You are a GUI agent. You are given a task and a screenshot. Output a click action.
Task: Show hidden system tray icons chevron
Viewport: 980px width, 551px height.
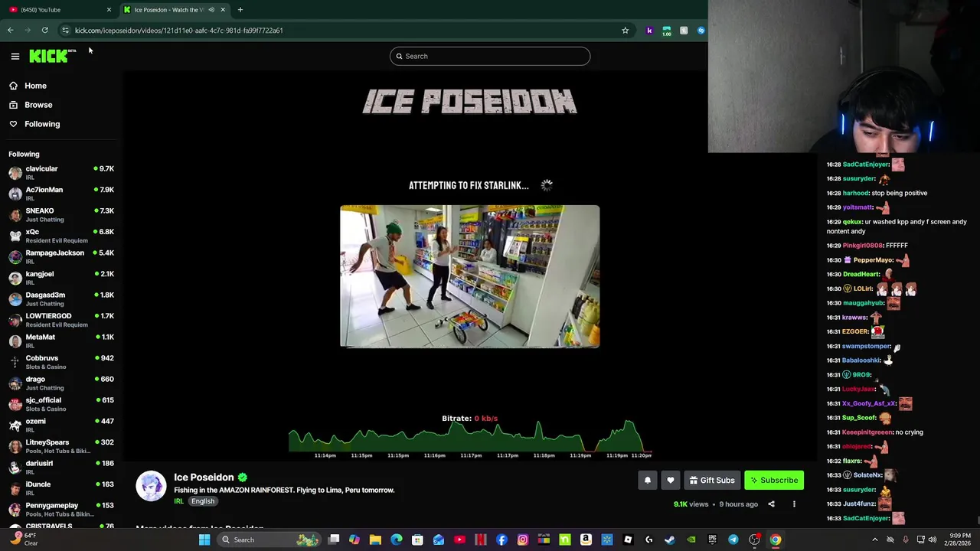coord(875,540)
